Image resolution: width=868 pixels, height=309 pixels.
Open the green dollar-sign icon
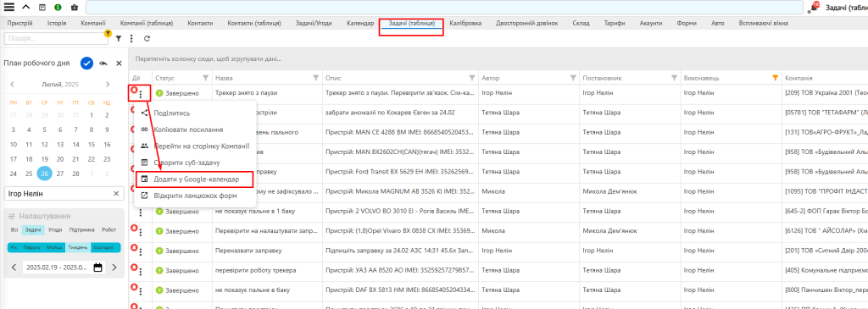(58, 7)
